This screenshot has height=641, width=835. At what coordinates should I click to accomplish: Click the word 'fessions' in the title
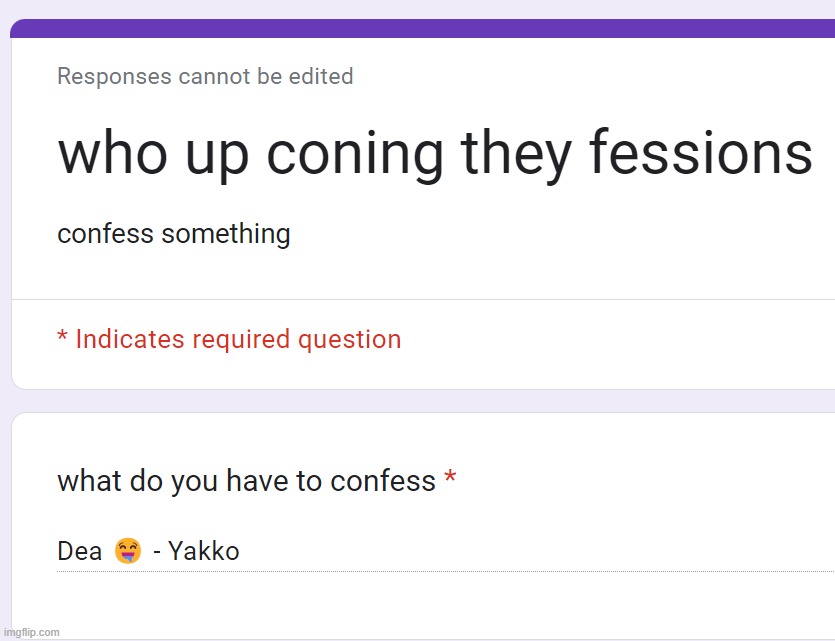point(701,152)
